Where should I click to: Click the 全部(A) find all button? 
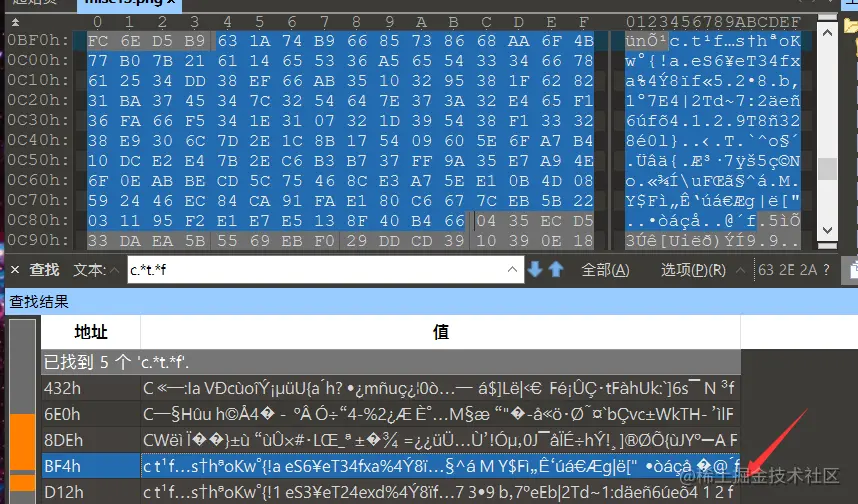[605, 270]
